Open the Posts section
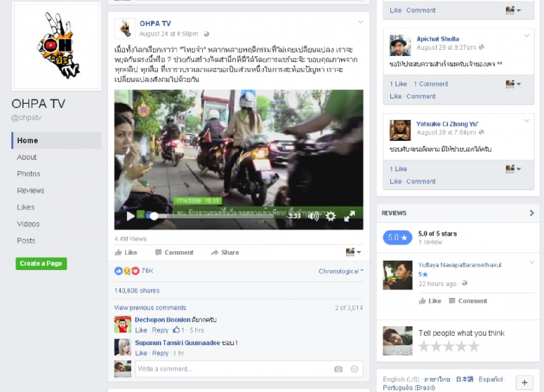The height and width of the screenshot is (392, 544). [26, 241]
